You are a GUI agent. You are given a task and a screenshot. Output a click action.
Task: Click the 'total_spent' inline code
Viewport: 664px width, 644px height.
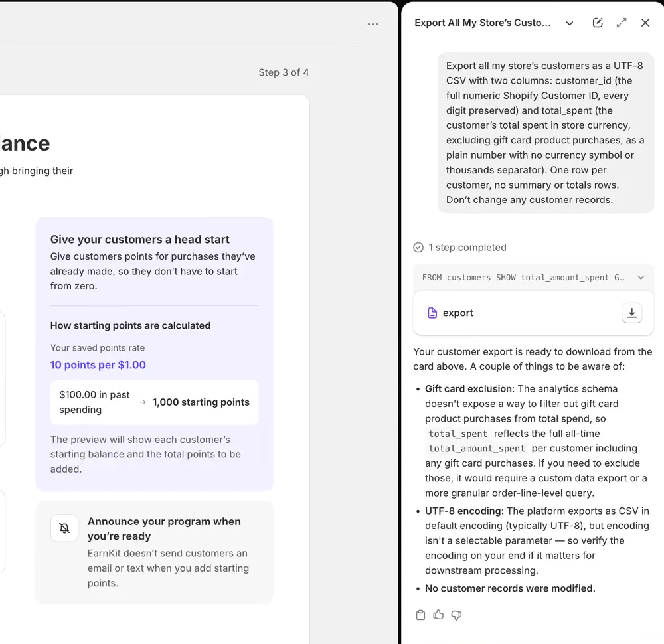(457, 434)
